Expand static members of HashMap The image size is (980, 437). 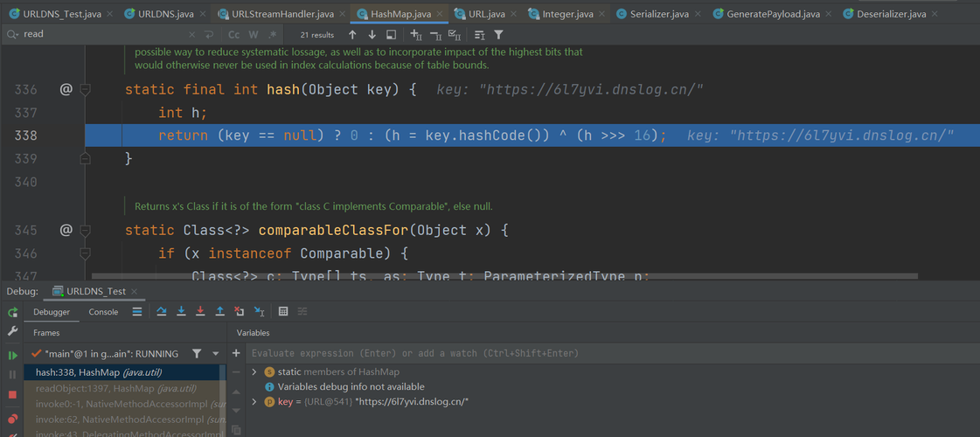(254, 372)
